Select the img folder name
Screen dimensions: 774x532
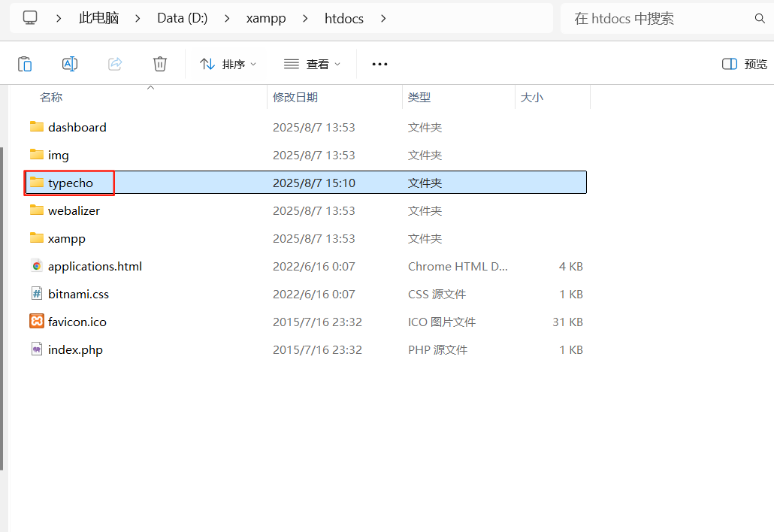[59, 156]
